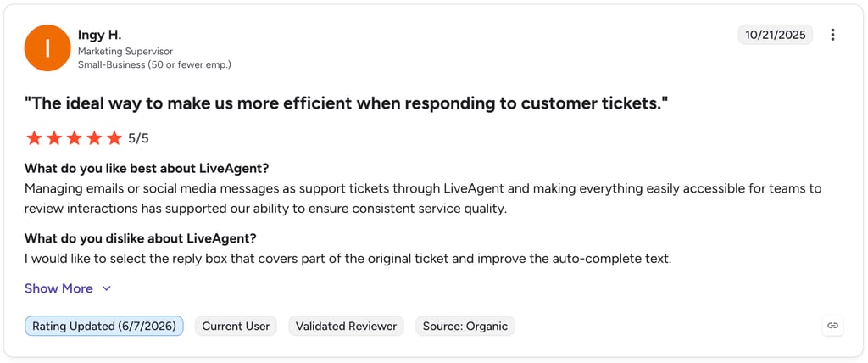
Task: Open reviewer name Ingy H.
Action: (x=100, y=35)
